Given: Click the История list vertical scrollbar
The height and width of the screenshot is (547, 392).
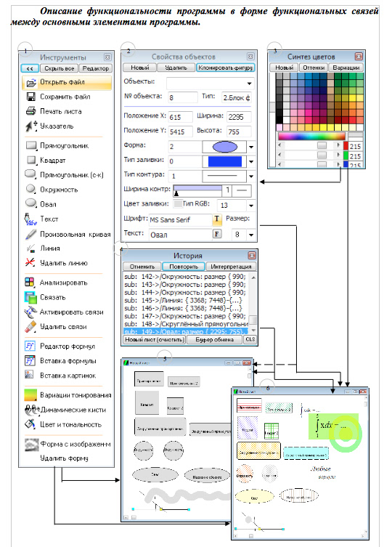Looking at the screenshot, I should click(x=253, y=304).
